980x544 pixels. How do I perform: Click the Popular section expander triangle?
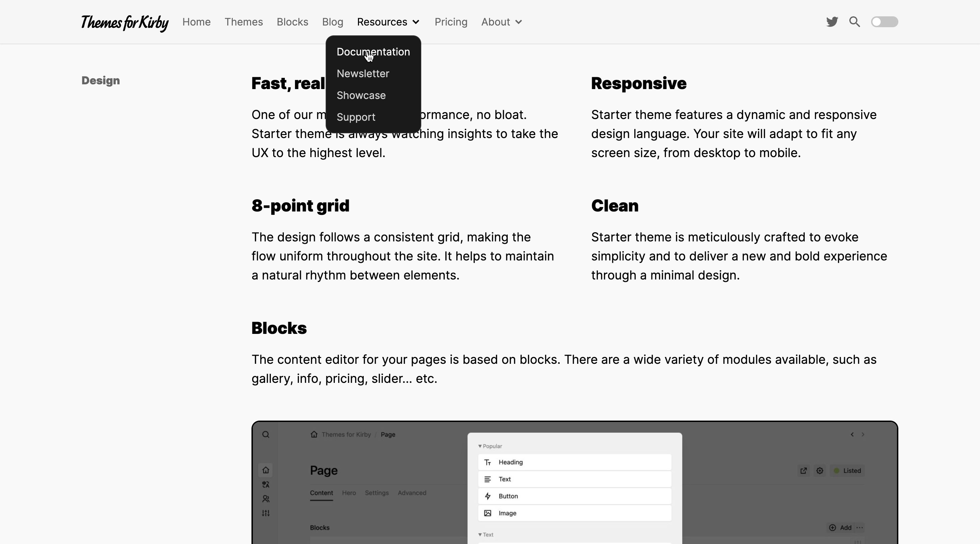(480, 445)
